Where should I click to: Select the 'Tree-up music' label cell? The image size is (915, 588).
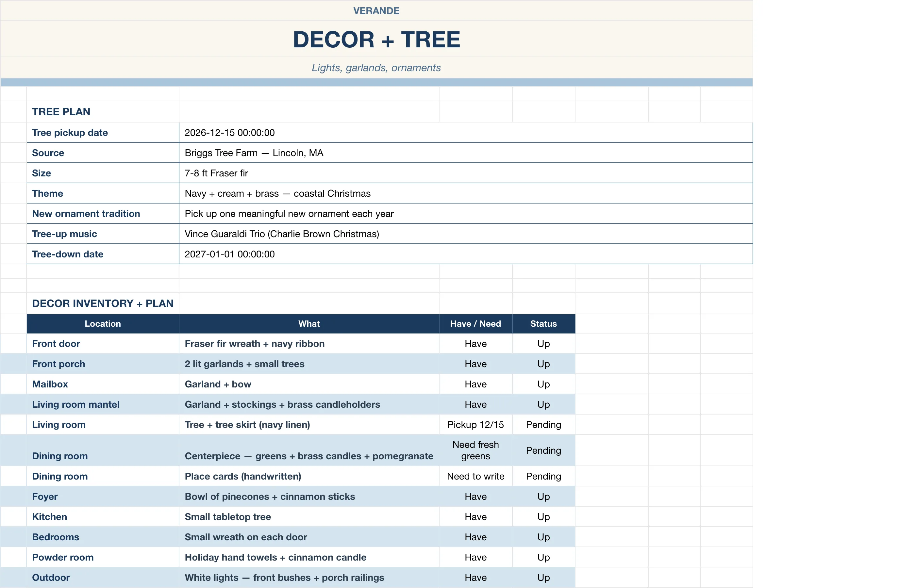click(103, 234)
